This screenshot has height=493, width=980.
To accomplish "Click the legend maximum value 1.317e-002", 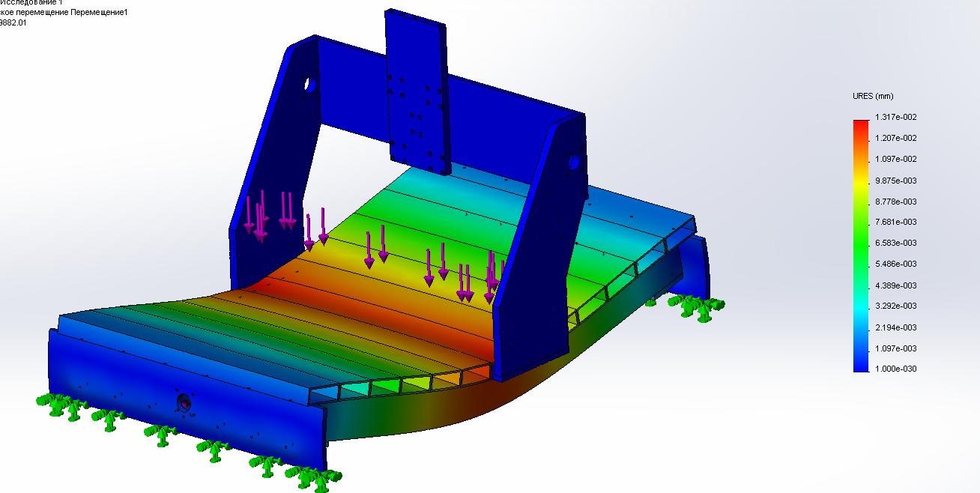I will point(895,118).
